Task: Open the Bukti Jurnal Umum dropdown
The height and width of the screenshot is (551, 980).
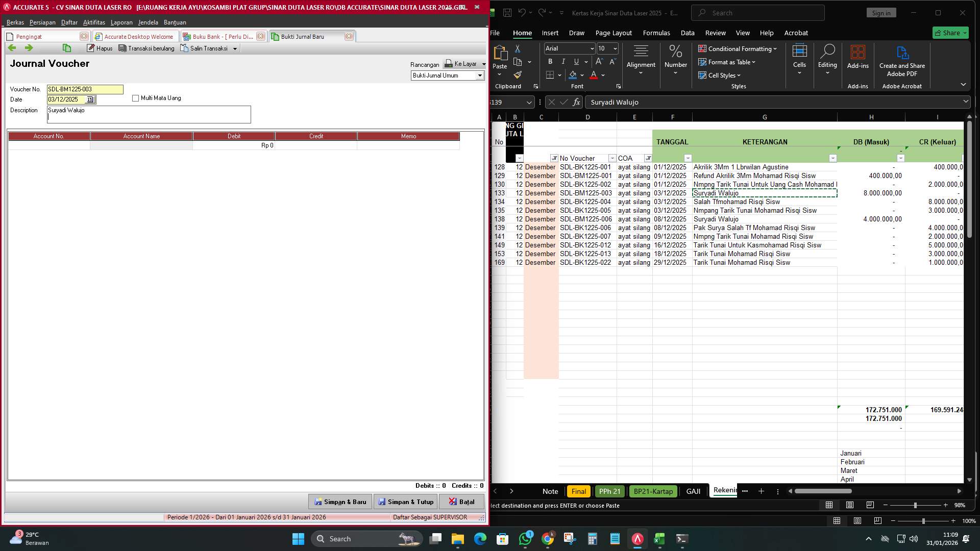Action: click(x=480, y=76)
